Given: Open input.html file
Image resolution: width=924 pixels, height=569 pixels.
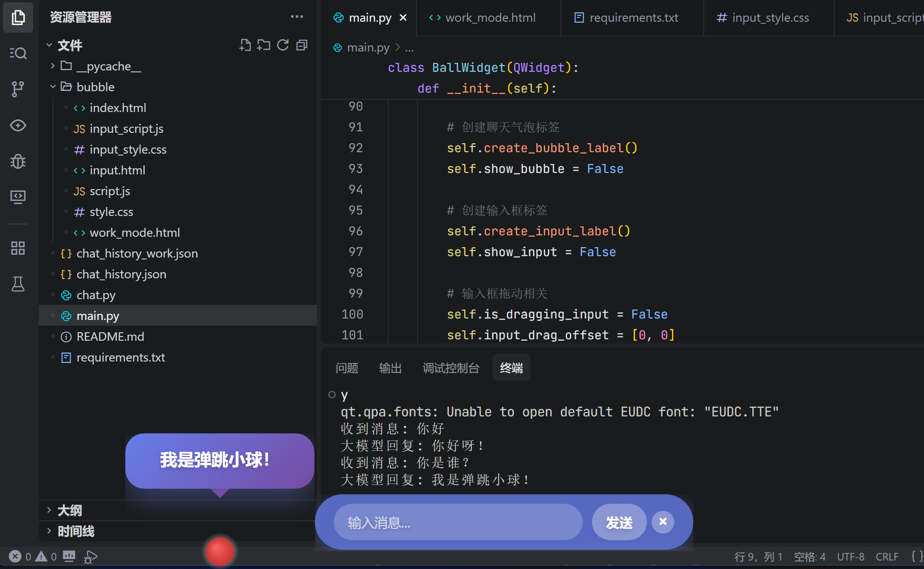Looking at the screenshot, I should coord(178,170).
